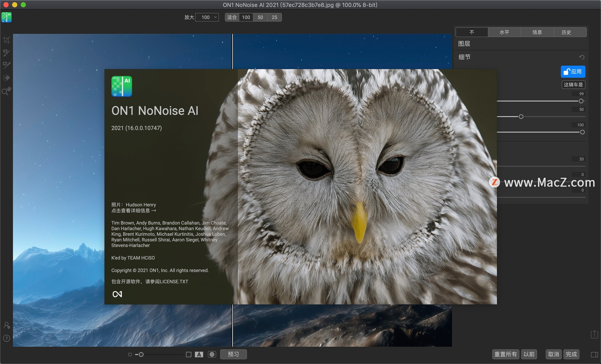
Task: Adjust the thumbnail size slider at bottom
Action: tap(141, 355)
